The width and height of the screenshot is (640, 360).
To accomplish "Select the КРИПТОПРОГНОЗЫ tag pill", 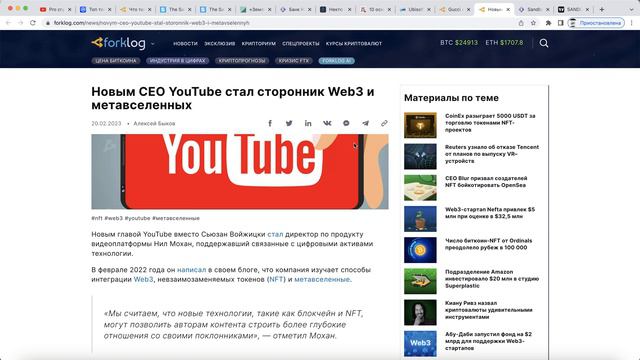I will pos(242,61).
